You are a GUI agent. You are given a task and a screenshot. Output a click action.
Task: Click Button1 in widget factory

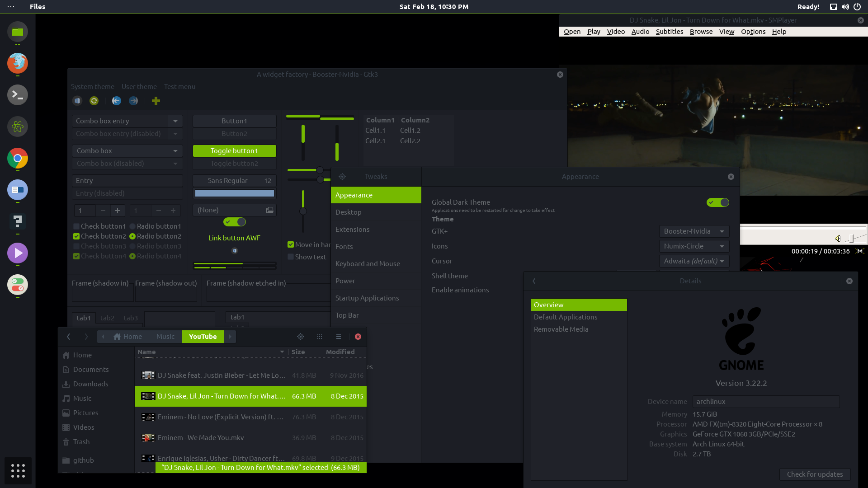(x=235, y=121)
